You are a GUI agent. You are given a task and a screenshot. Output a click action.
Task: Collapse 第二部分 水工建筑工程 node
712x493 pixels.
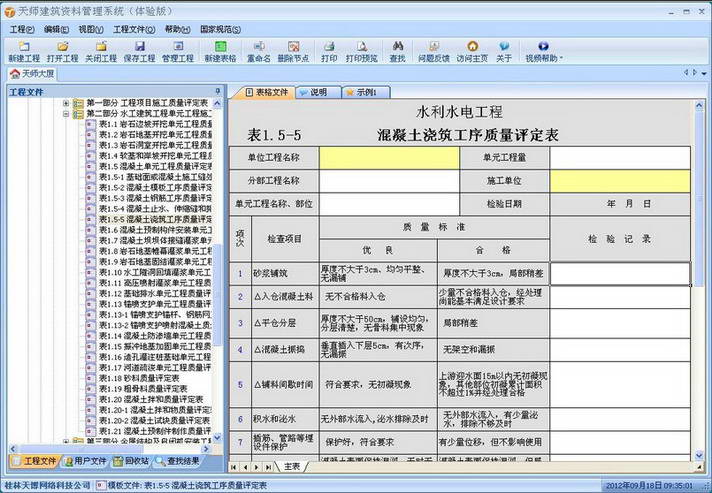[x=66, y=113]
